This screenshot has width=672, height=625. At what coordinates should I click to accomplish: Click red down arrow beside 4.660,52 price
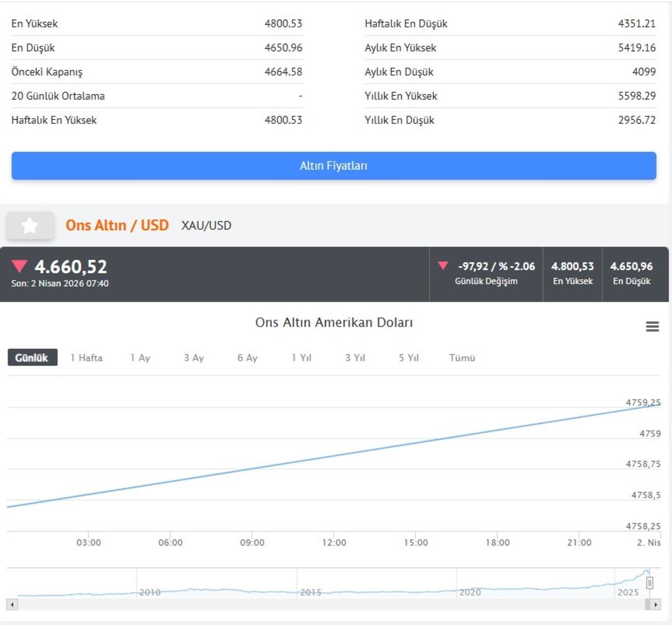point(20,266)
